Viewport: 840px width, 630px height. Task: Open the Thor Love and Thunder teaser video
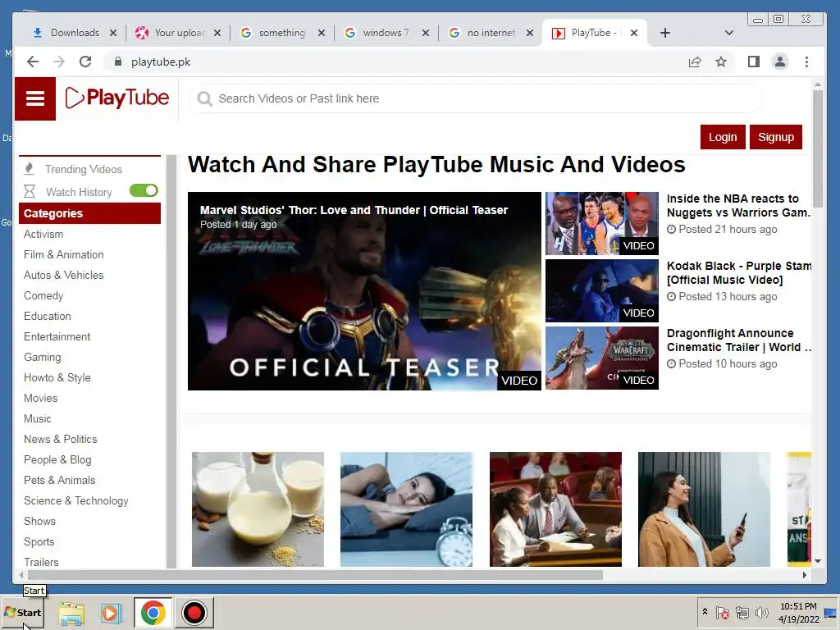[364, 291]
